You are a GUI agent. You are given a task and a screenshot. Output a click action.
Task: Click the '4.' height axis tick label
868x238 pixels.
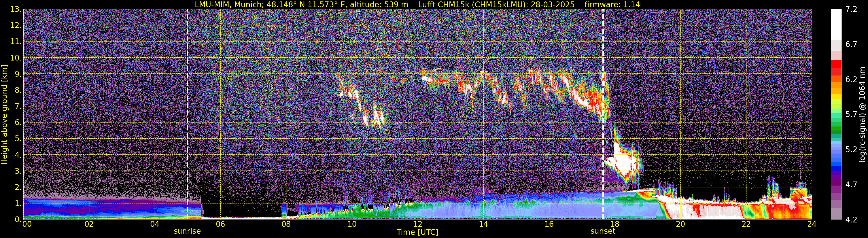pos(18,155)
